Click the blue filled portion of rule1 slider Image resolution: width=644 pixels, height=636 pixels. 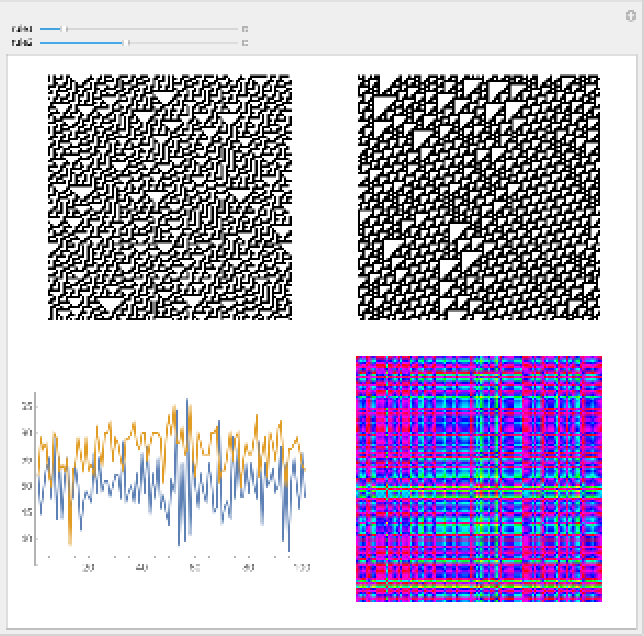tap(50, 30)
